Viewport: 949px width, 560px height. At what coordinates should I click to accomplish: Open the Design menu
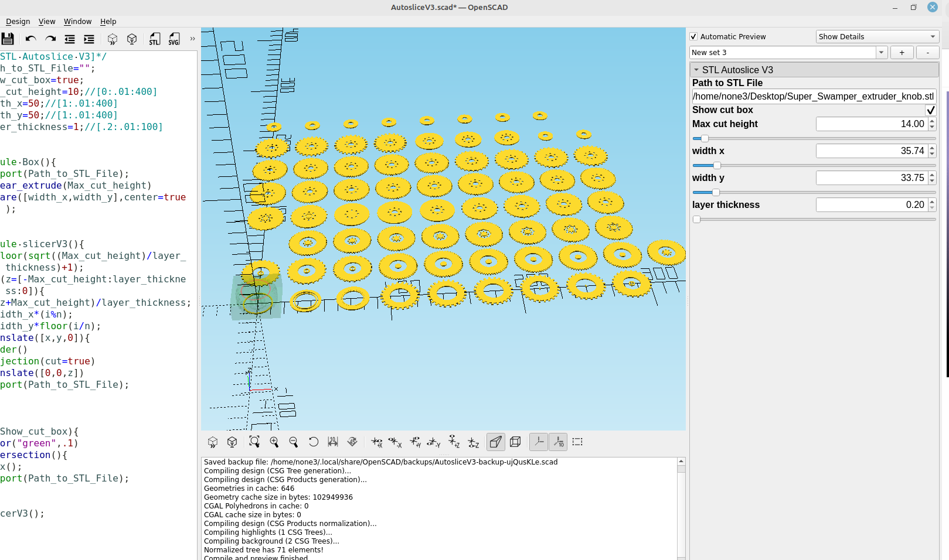(18, 21)
